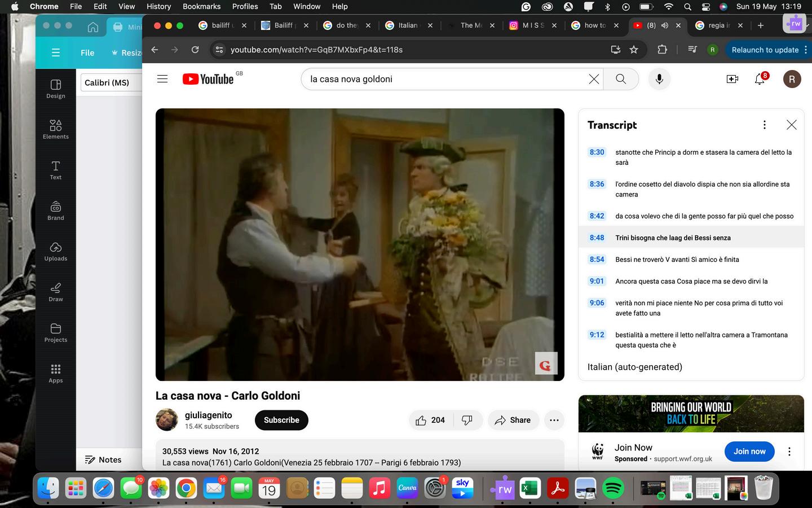The image size is (812, 508).
Task: Jump to transcript timestamp 9:01
Action: (x=597, y=281)
